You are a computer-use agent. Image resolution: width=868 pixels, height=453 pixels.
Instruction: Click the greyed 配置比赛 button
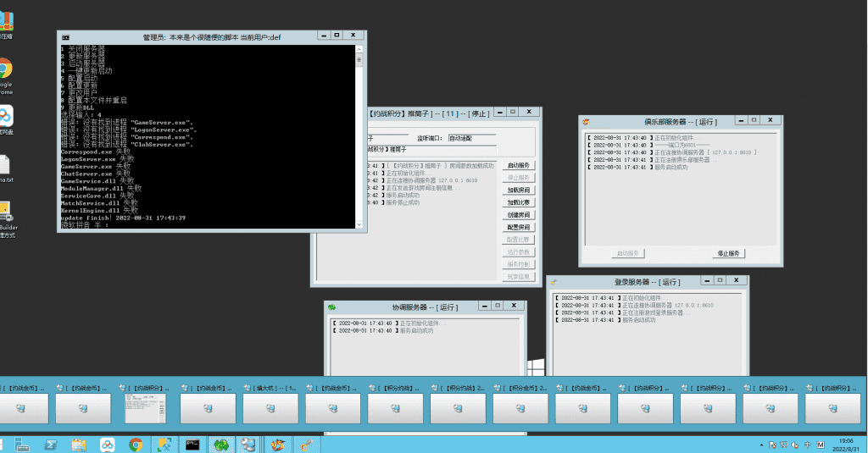point(519,240)
